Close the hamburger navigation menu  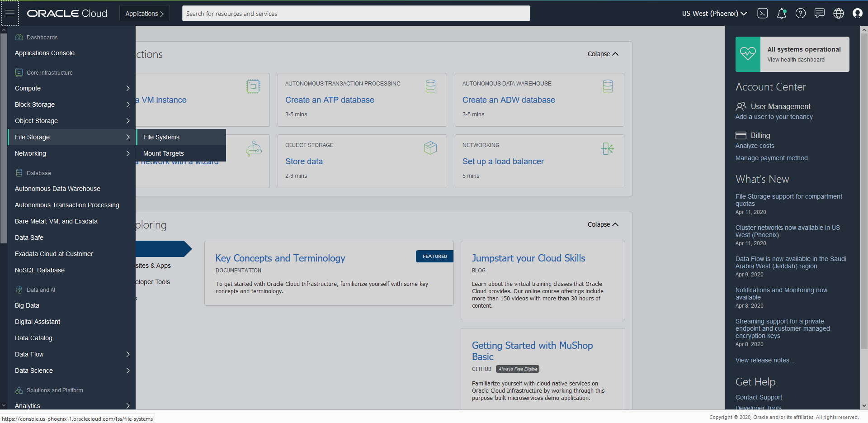[9, 13]
